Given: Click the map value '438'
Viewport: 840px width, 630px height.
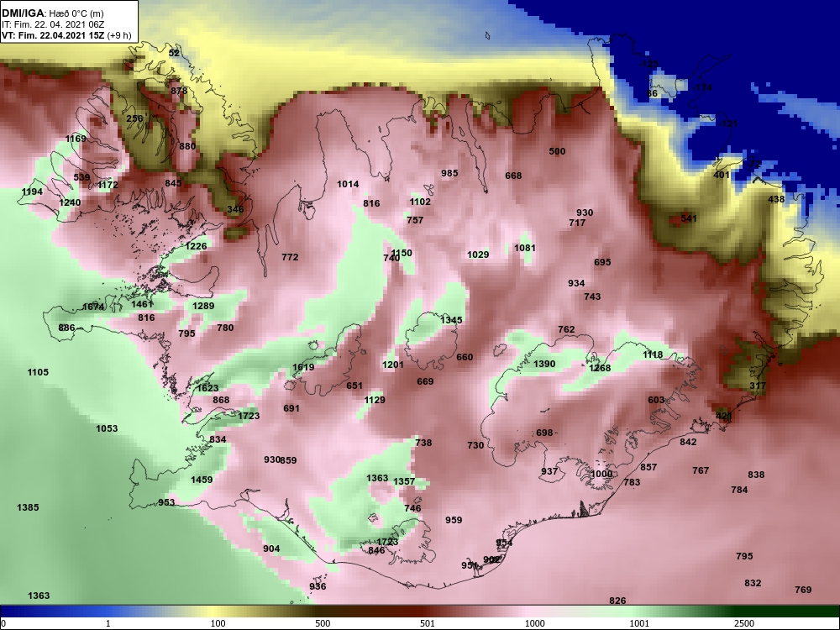Looking at the screenshot, I should point(776,199).
